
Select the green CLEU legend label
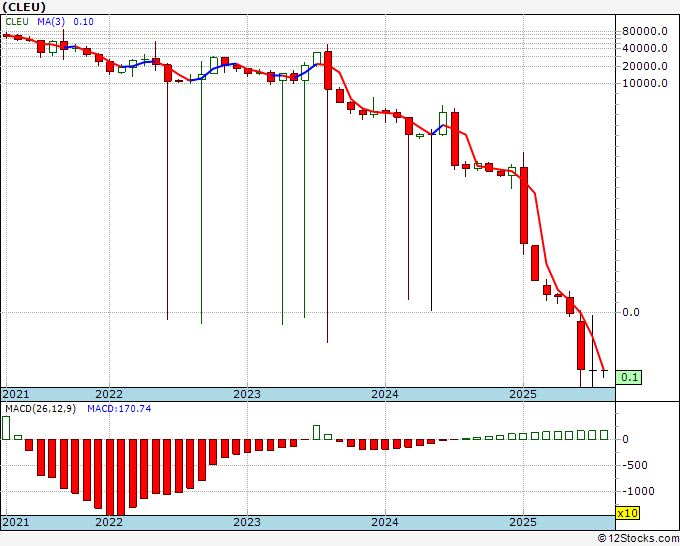click(17, 22)
